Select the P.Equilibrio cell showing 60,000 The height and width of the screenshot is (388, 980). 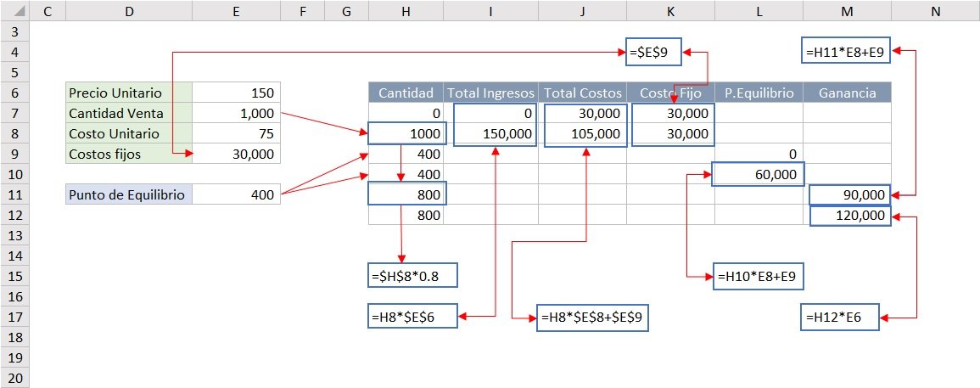point(759,174)
